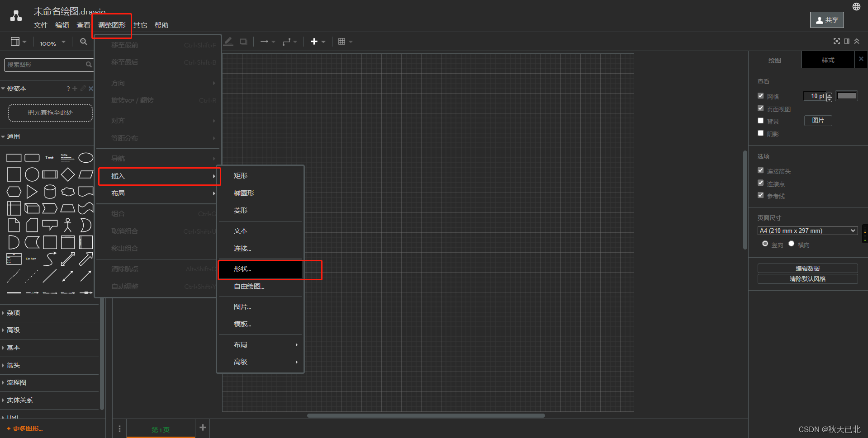This screenshot has width=868, height=438.
Task: Click the search magnifier in shape search
Action: click(x=89, y=65)
